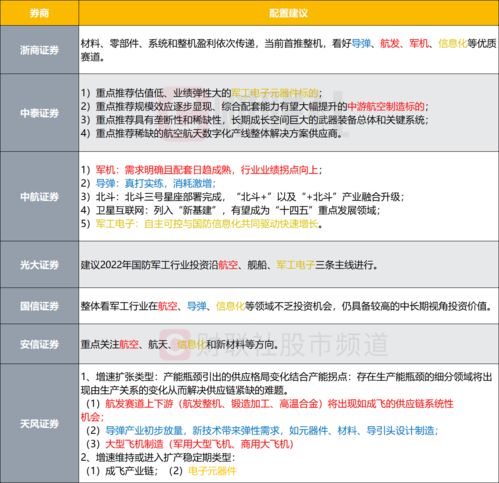Click 成飞产业链 in the 天风证券 row
499x483 pixels.
click(129, 471)
